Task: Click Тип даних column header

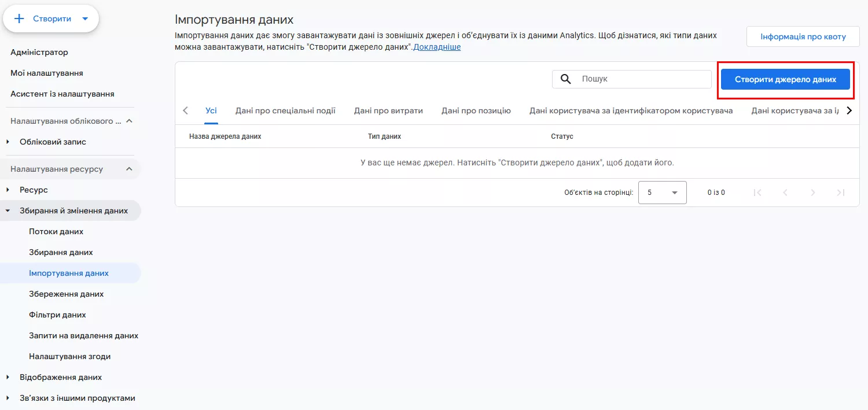Action: pos(384,136)
